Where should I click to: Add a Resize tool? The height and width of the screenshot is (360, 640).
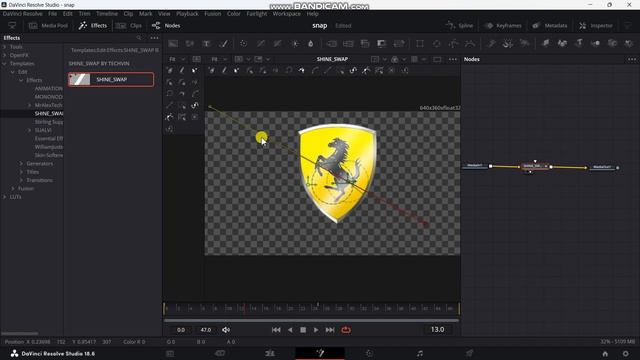coord(382,43)
